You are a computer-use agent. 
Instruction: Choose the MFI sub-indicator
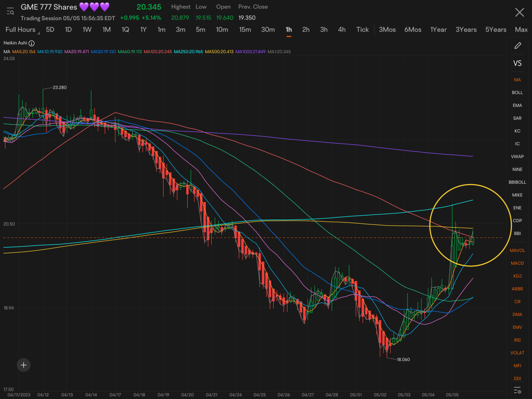pyautogui.click(x=517, y=366)
